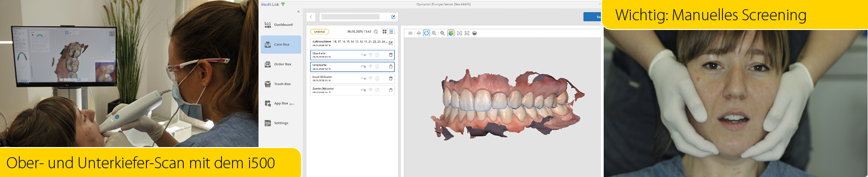Go back with left arrow button
This screenshot has height=177, width=868.
[x=311, y=17]
